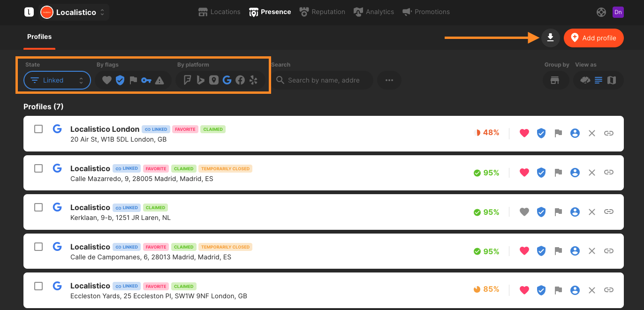Image resolution: width=644 pixels, height=310 pixels.
Task: Open the Dn user avatar
Action: click(x=618, y=12)
